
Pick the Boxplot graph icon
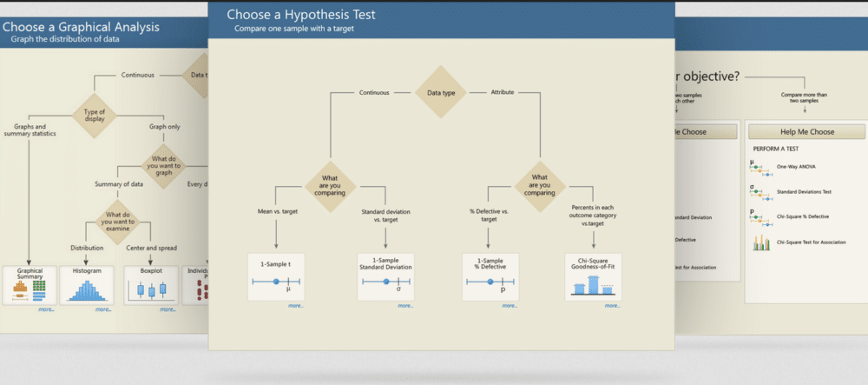tap(146, 292)
